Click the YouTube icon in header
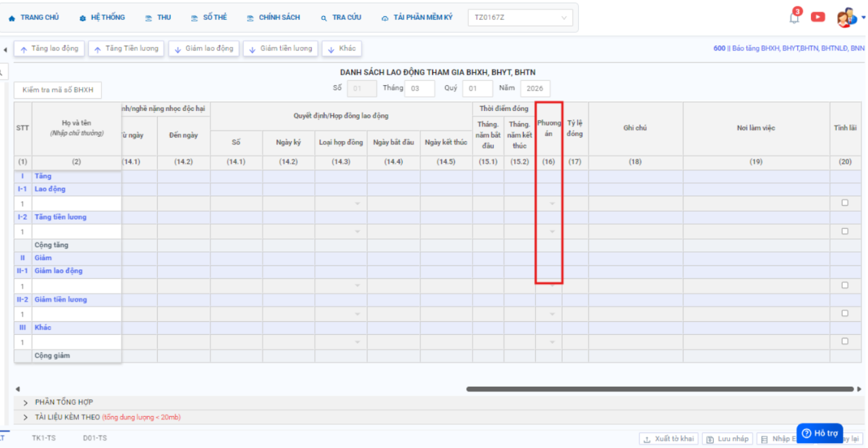868x448 pixels. coord(818,17)
